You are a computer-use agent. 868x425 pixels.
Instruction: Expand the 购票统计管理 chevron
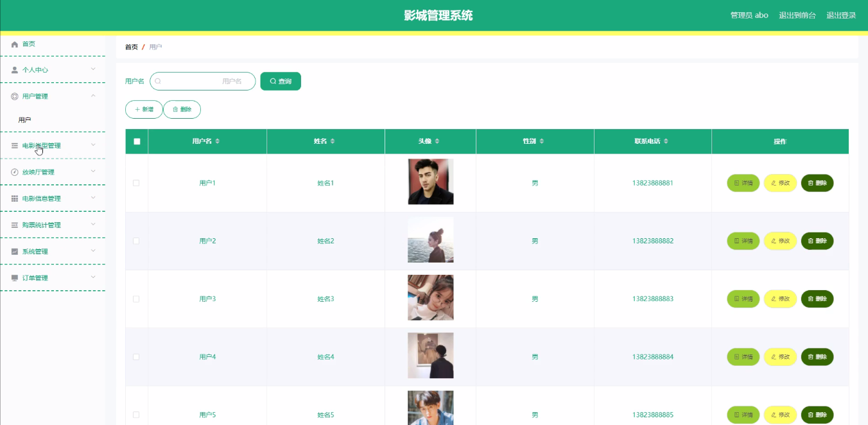[93, 225]
